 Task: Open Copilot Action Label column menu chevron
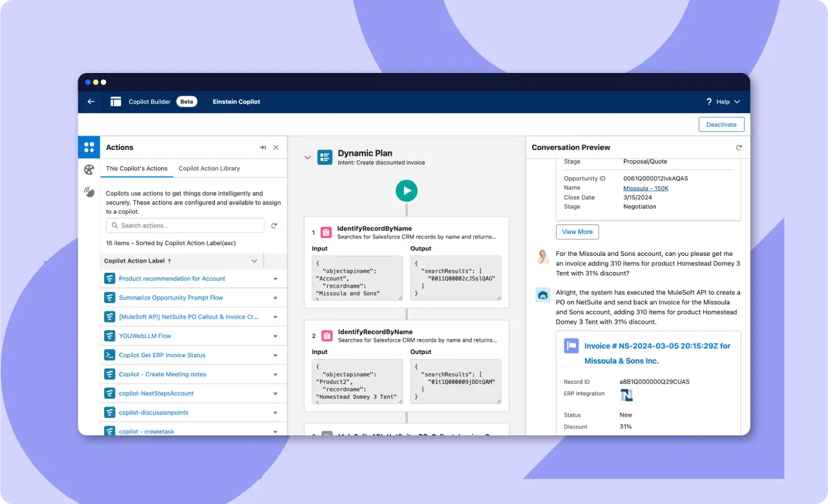tap(254, 261)
